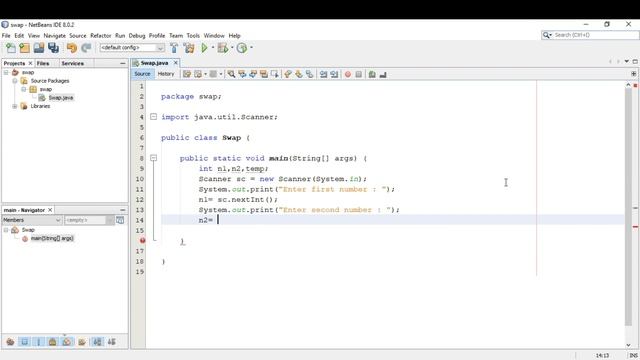Click the Previous Bookmark icon

(288, 74)
